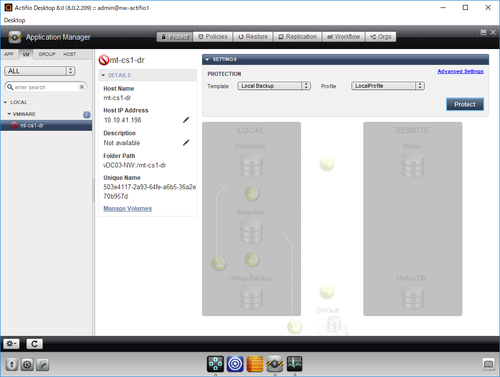This screenshot has width=500, height=377.
Task: Open the Domain Manager dock icon
Action: 215,364
